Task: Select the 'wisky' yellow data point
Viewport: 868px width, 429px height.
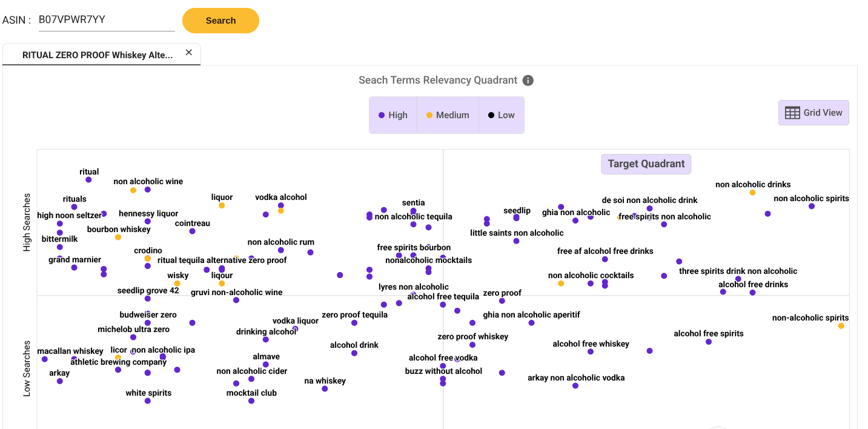Action: coord(177,284)
